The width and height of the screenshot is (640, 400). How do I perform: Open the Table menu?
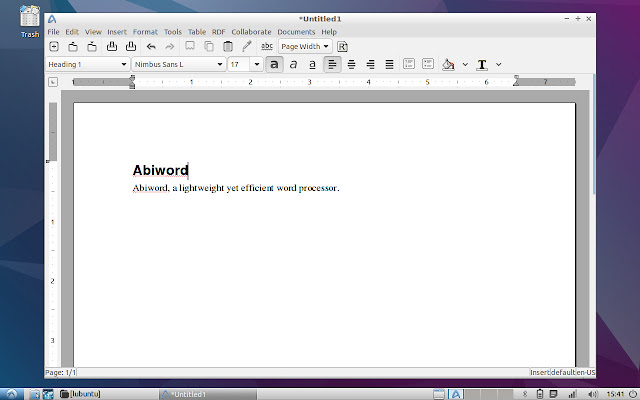(197, 32)
